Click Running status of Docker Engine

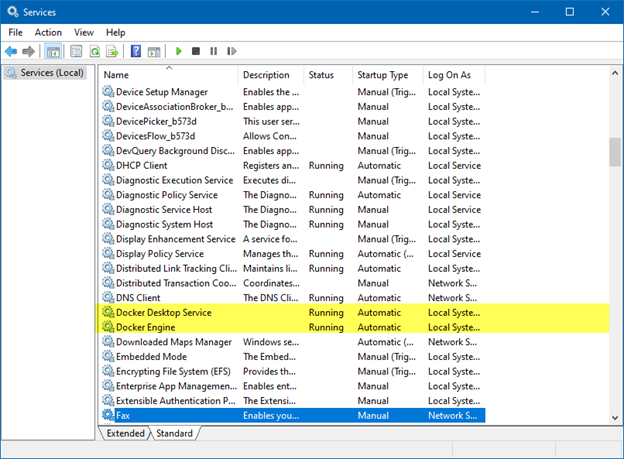pos(326,327)
